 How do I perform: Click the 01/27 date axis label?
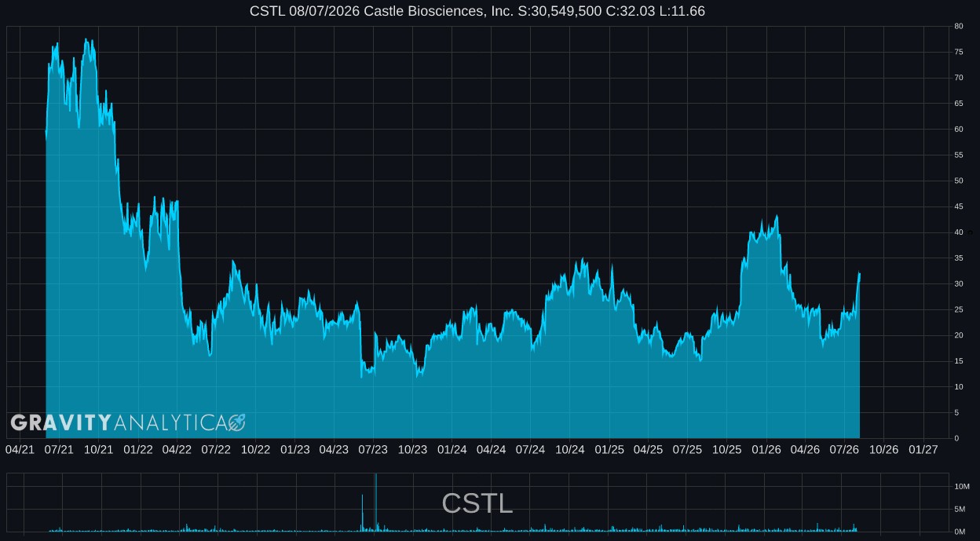tap(923, 450)
